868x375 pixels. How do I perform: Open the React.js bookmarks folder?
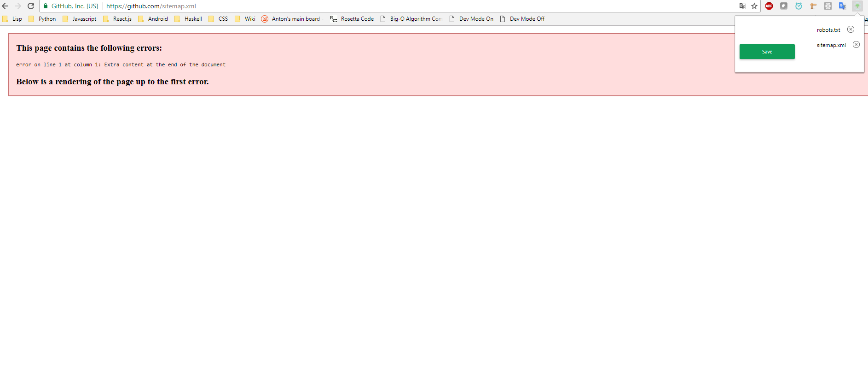(x=117, y=19)
